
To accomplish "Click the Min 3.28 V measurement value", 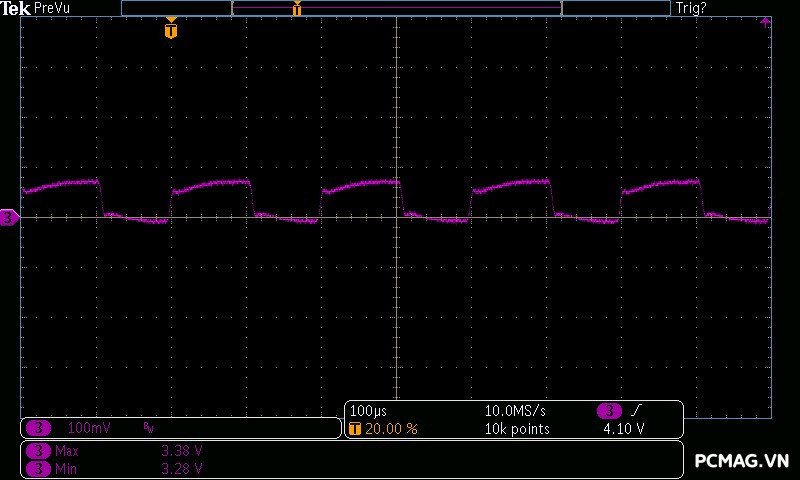I will coord(182,468).
